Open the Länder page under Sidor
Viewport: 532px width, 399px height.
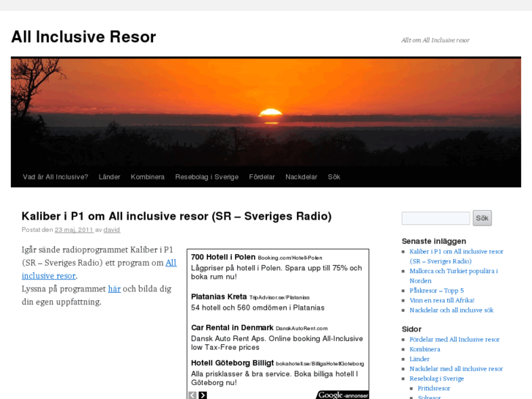tap(419, 359)
